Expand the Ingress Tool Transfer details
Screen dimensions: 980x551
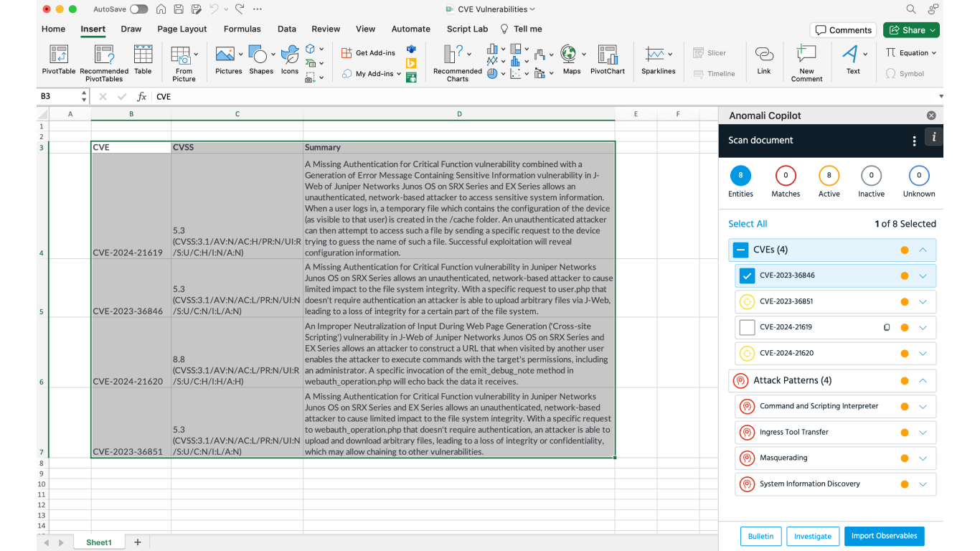pos(923,432)
